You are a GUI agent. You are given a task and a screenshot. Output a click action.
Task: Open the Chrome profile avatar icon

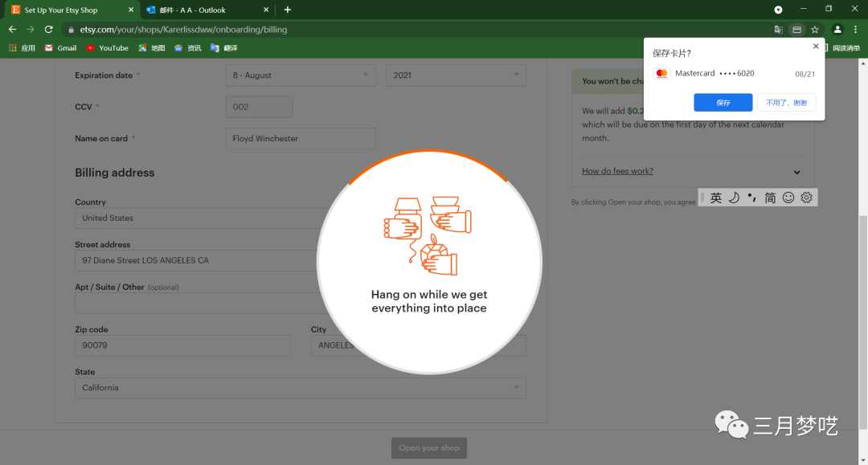point(837,30)
